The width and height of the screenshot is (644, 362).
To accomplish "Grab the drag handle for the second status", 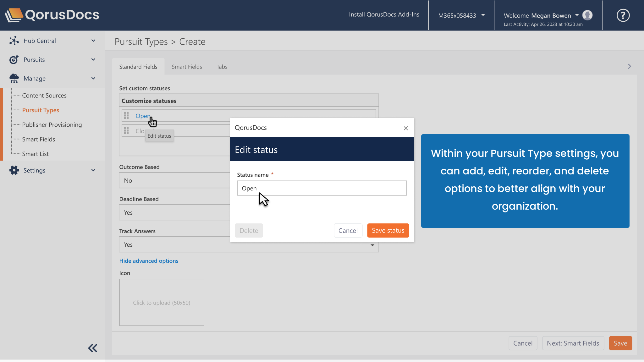I will click(126, 131).
